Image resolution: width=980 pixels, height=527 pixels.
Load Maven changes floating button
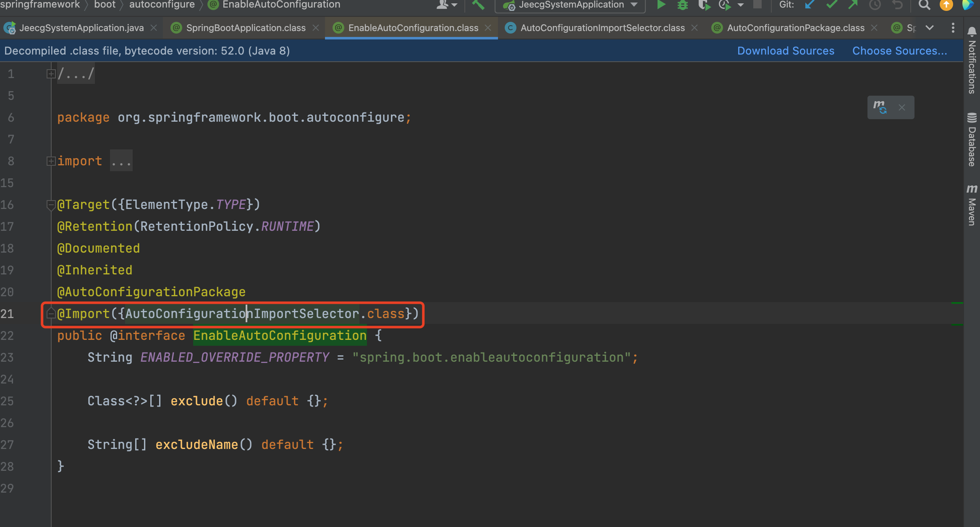tap(880, 107)
